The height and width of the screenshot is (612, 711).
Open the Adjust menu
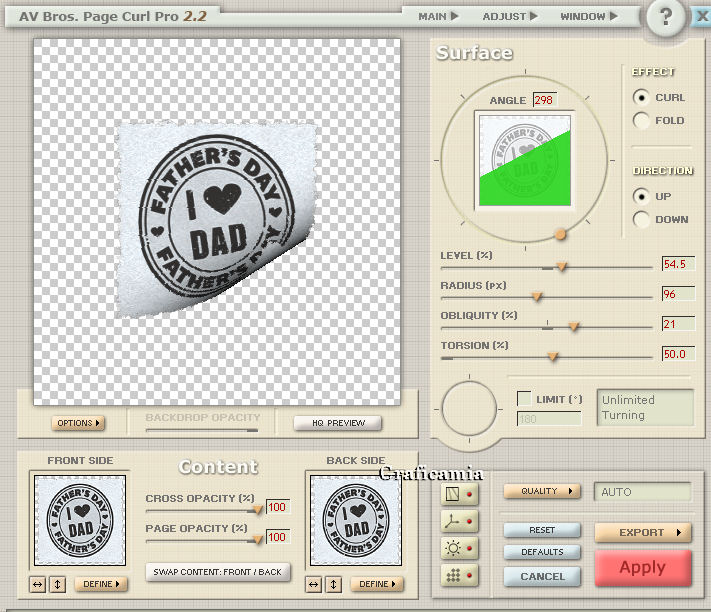click(x=510, y=16)
